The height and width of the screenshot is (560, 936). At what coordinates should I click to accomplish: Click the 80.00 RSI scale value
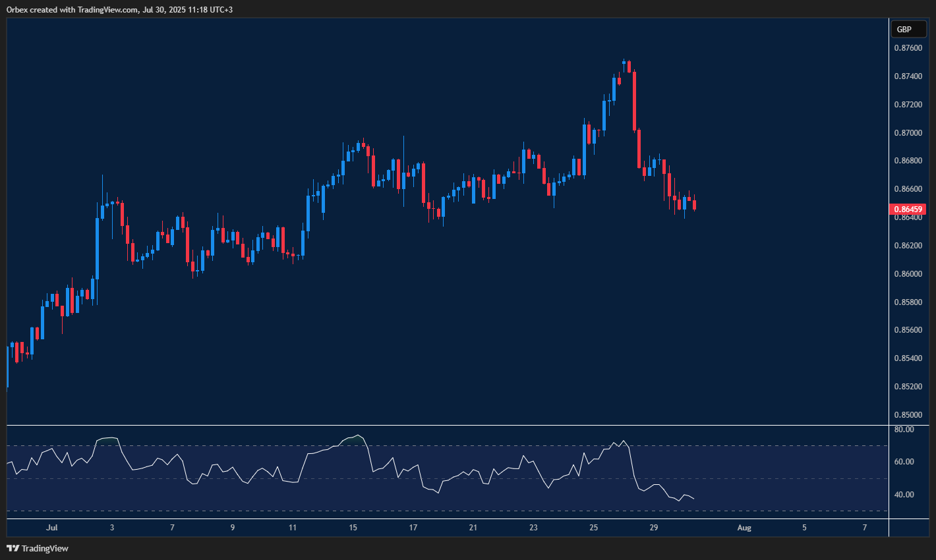point(904,428)
